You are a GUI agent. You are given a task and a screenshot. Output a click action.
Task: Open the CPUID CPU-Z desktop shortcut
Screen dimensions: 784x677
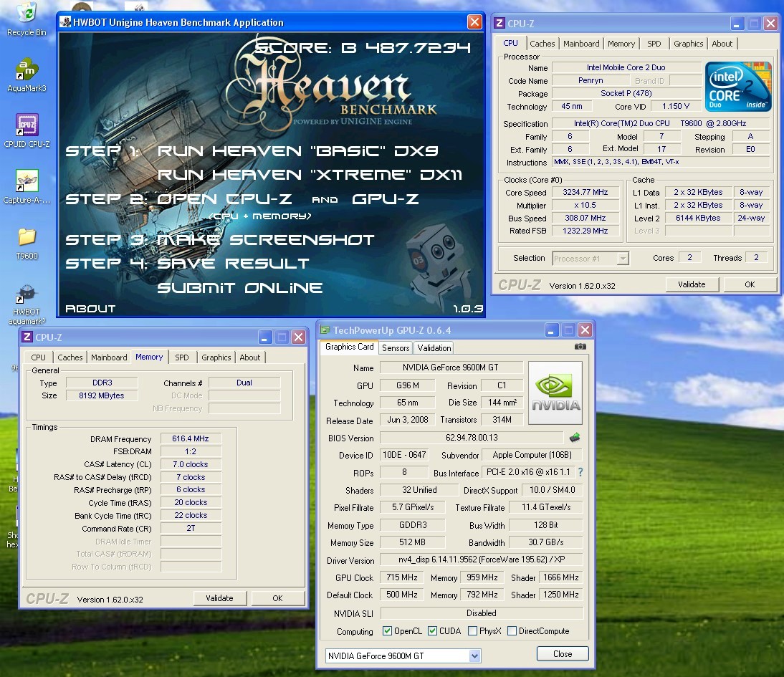pos(27,131)
